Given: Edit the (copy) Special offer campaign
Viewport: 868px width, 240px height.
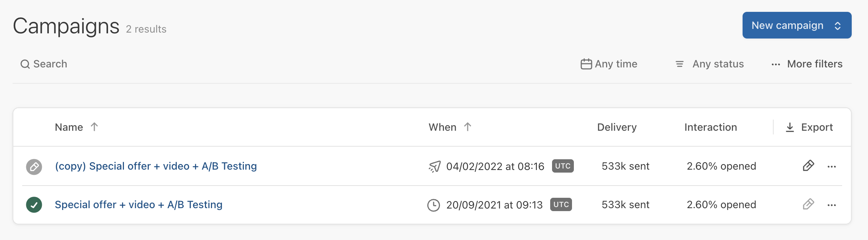Looking at the screenshot, I should tap(808, 166).
